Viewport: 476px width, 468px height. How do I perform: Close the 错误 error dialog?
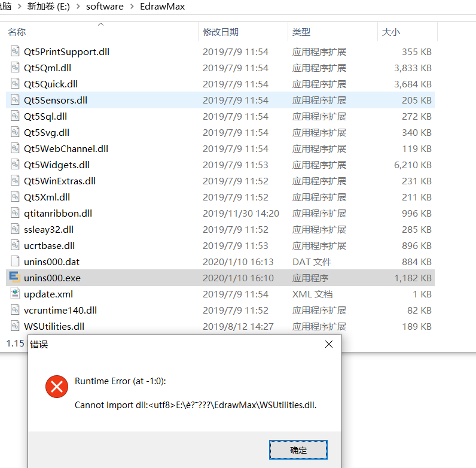(329, 344)
